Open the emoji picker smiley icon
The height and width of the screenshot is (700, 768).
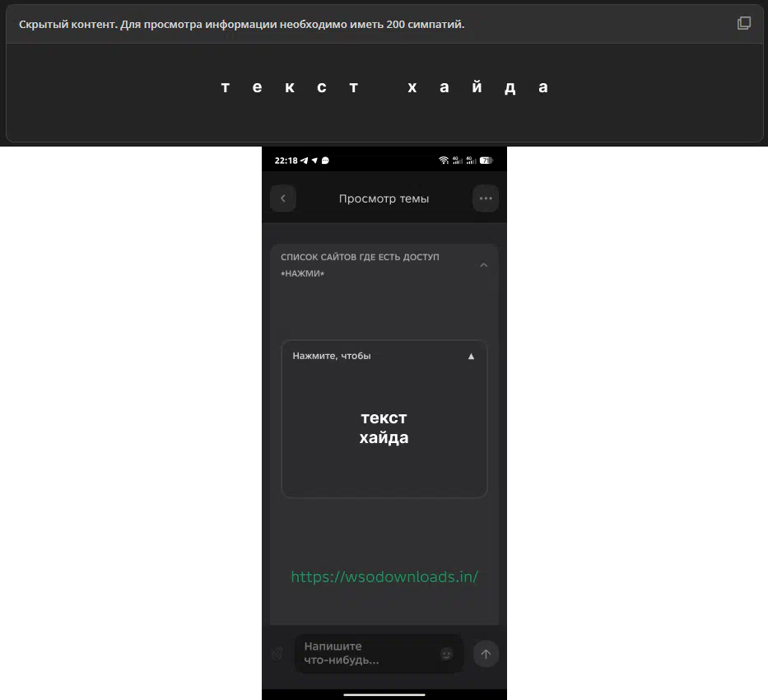coord(446,654)
